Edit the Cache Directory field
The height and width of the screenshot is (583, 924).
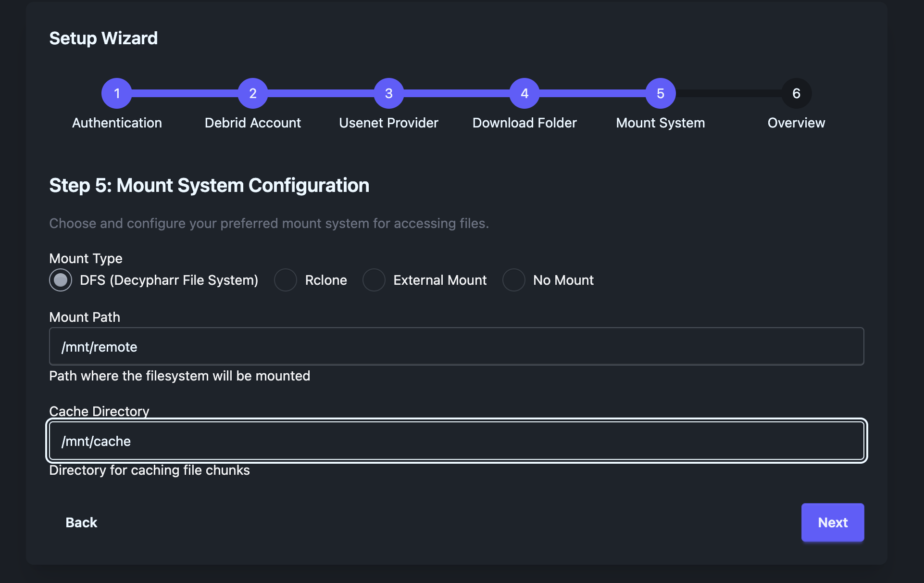tap(456, 440)
